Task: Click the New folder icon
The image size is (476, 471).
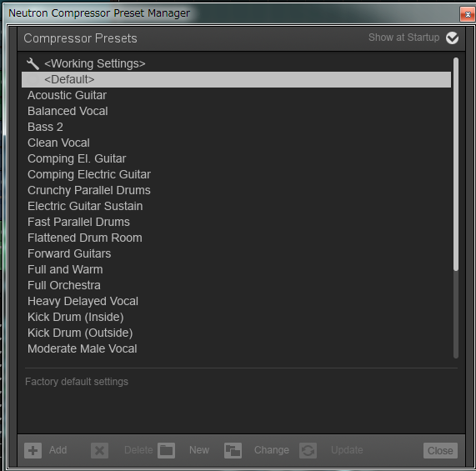Action: click(x=166, y=450)
